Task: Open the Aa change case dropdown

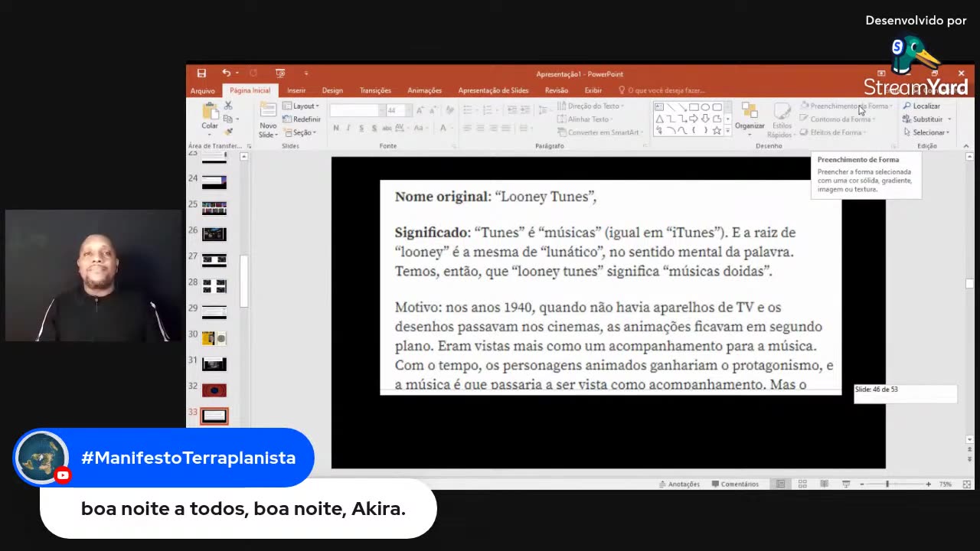Action: [422, 128]
